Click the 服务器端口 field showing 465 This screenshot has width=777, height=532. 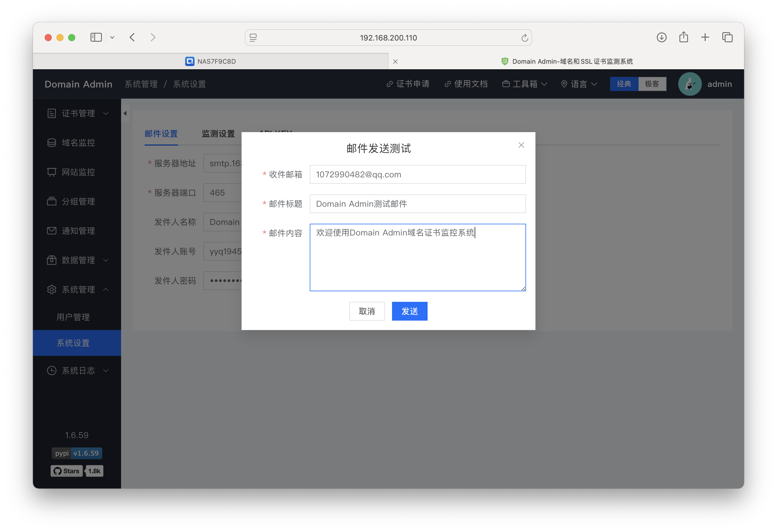click(x=223, y=193)
